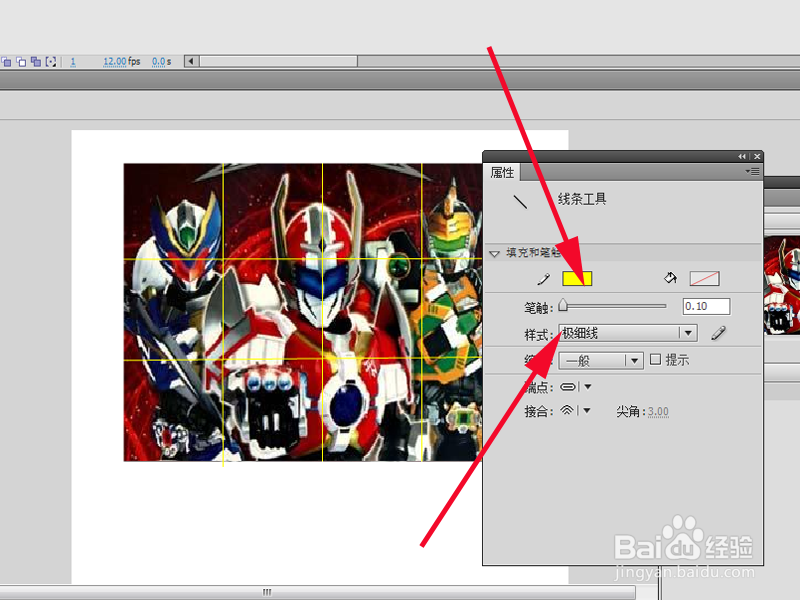Click the 笔触 stroke width slider handle
This screenshot has width=800, height=600.
coord(563,305)
